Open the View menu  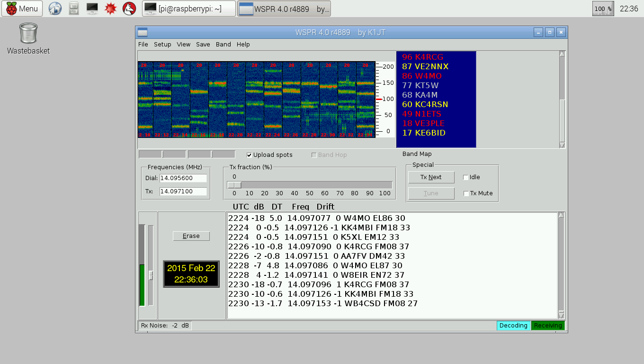click(183, 45)
